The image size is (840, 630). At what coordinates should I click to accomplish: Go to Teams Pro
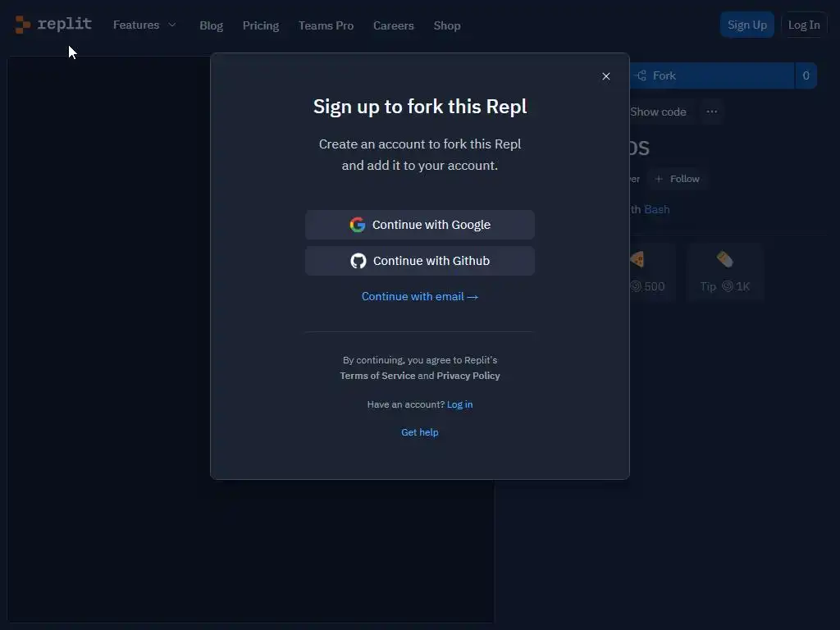326,25
